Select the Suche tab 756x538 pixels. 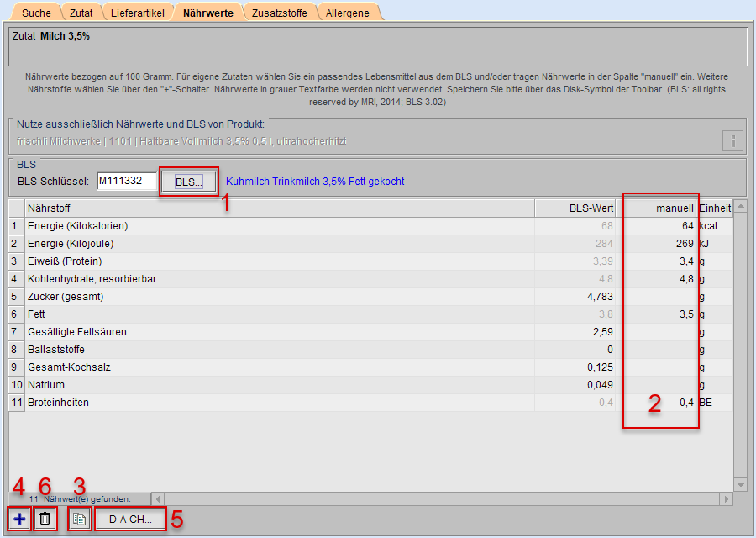pos(36,13)
